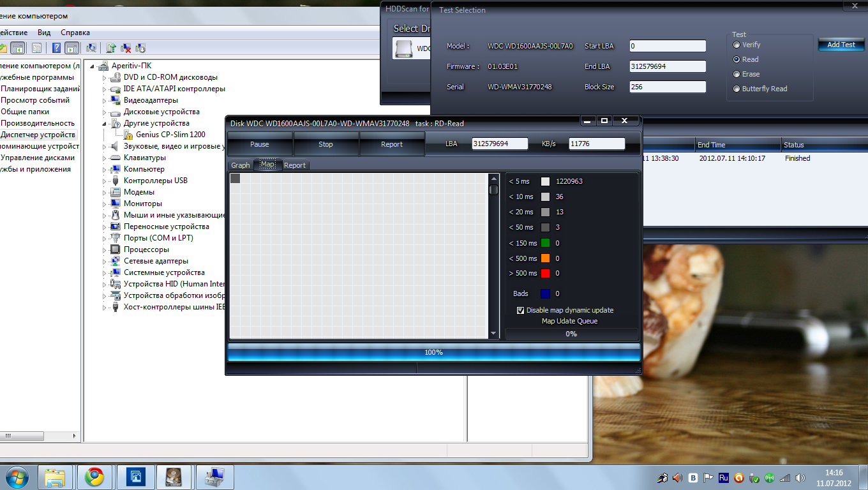
Task: Expand DVD и CD-ROM дисководы node
Action: tap(105, 77)
